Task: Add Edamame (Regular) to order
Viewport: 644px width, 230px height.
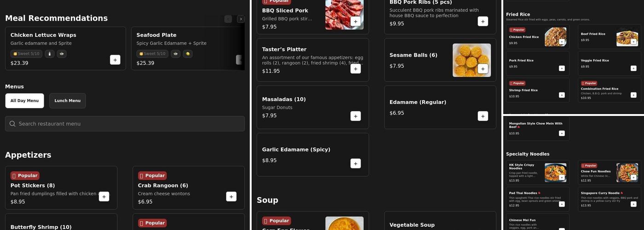Action: coord(483,116)
